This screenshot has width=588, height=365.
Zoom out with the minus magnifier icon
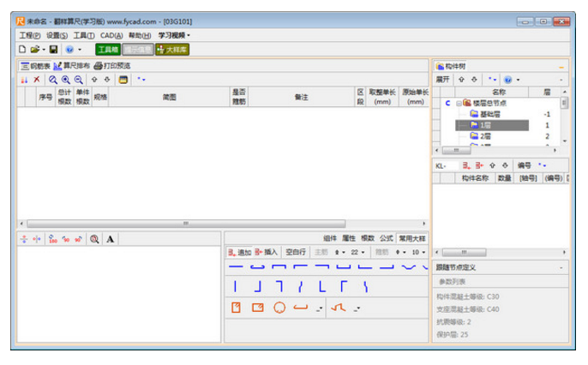point(78,80)
